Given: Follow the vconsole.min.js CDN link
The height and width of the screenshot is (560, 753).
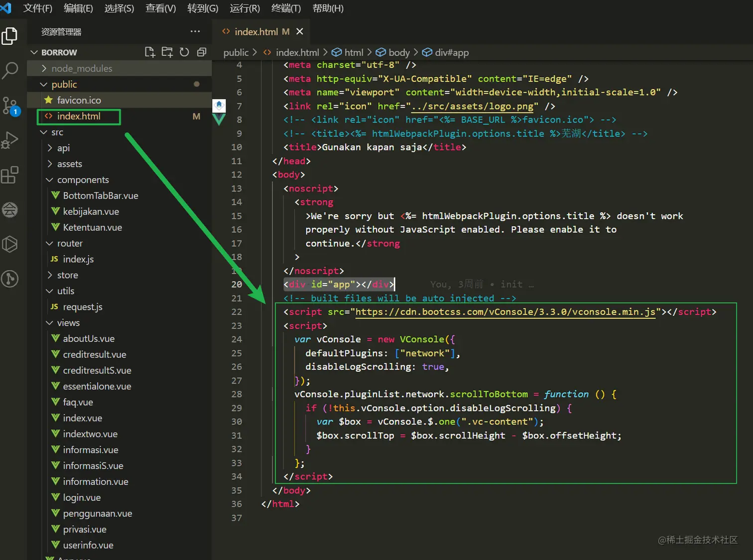Looking at the screenshot, I should coord(505,312).
